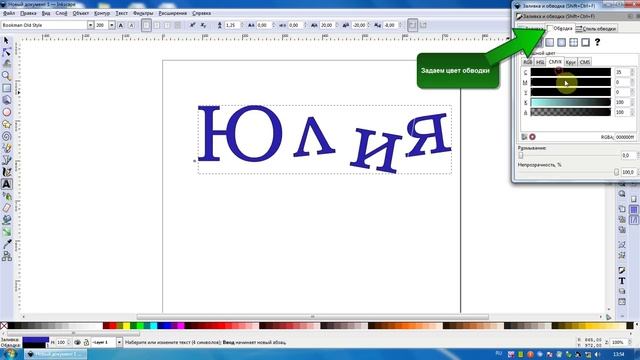This screenshot has width=640, height=360.
Task: Choose linear gradient paint type icon
Action: click(550, 42)
